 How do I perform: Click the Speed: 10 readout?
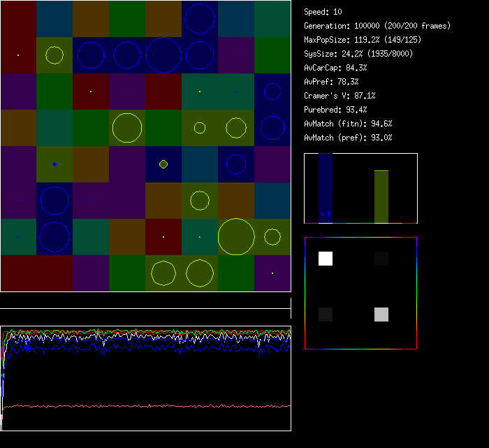pos(323,12)
